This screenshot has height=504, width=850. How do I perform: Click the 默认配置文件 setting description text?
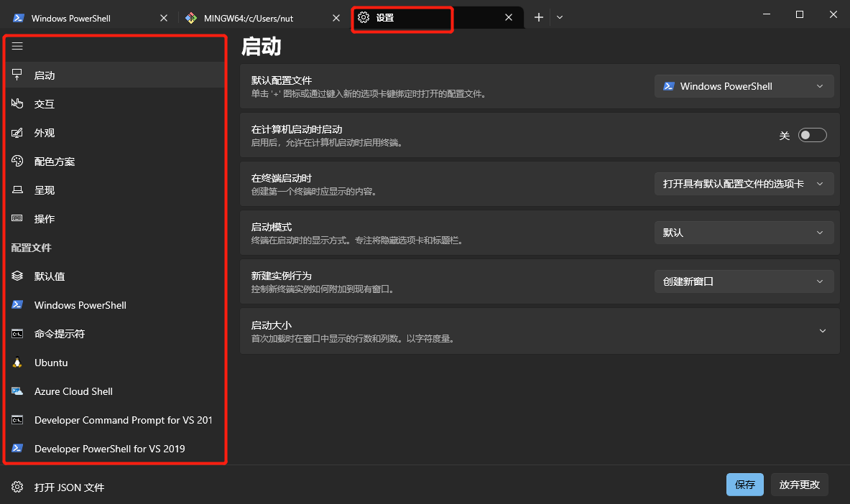(369, 94)
